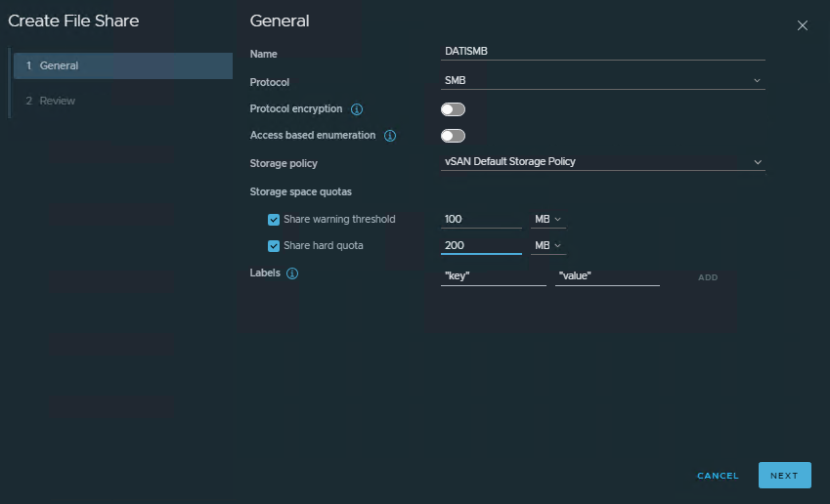Open the hard quota MB unit dropdown
Screen dimensions: 830x504
(547, 246)
